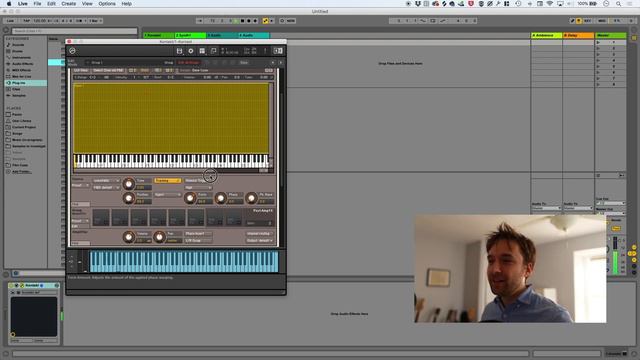This screenshot has height=360, width=640.
Task: Toggle the Kontakt device activator in device view
Action: (x=12, y=285)
